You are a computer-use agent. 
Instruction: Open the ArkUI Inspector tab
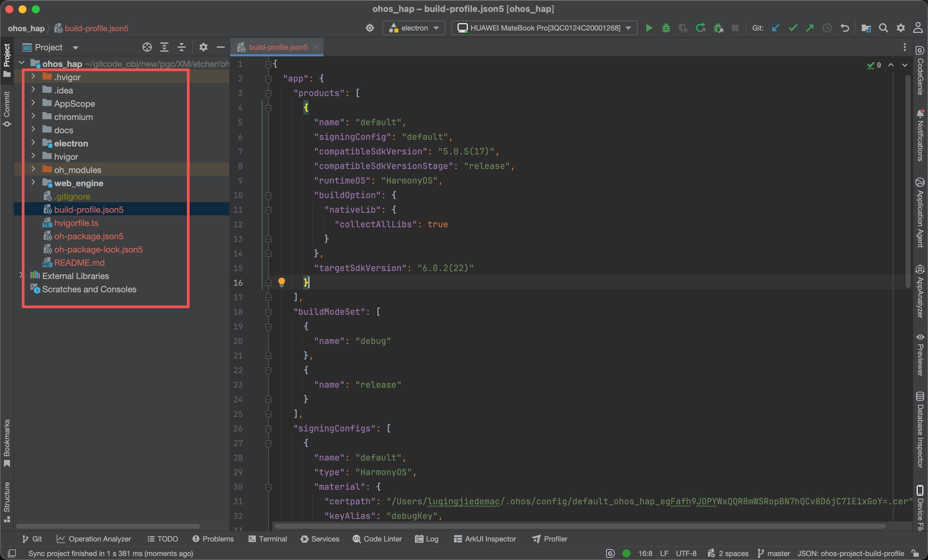click(485, 539)
